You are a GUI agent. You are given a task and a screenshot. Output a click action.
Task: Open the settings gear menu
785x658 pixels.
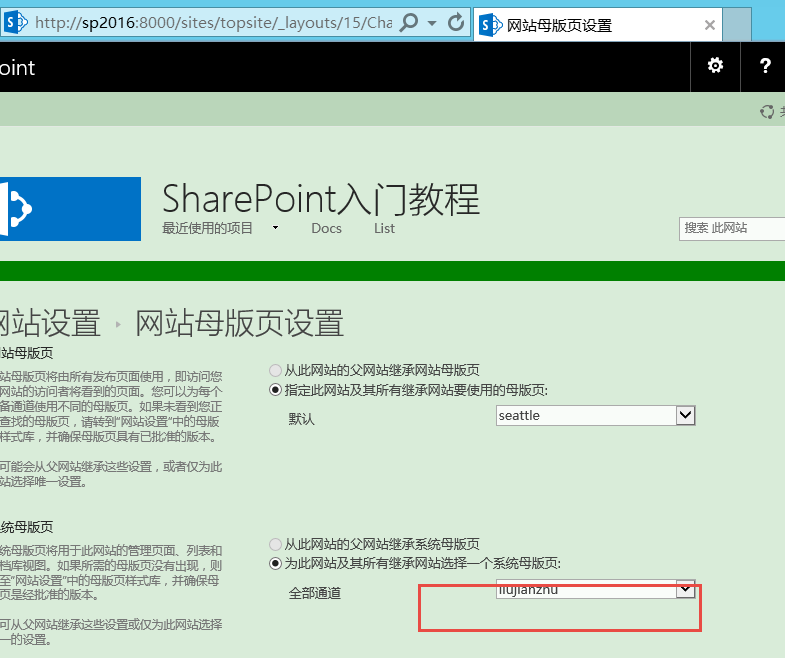(x=715, y=66)
